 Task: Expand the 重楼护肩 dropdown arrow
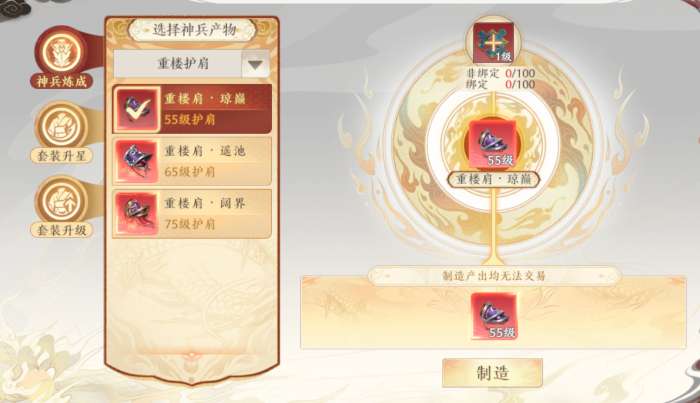coord(255,65)
